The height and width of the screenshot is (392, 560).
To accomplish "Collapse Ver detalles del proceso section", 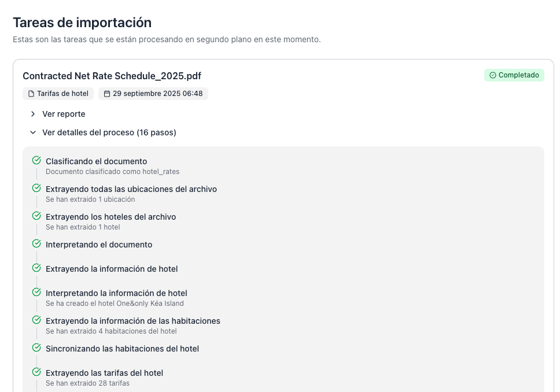I will click(109, 132).
